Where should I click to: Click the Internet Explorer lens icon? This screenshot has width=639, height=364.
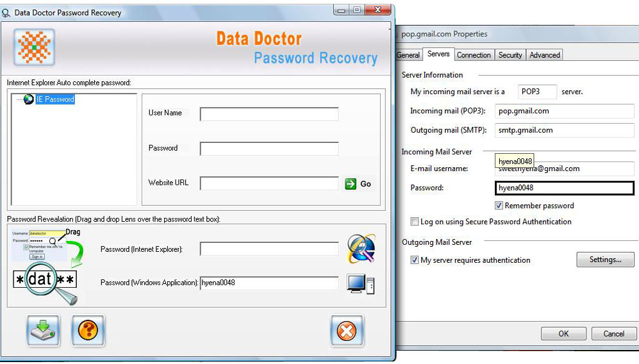361,248
